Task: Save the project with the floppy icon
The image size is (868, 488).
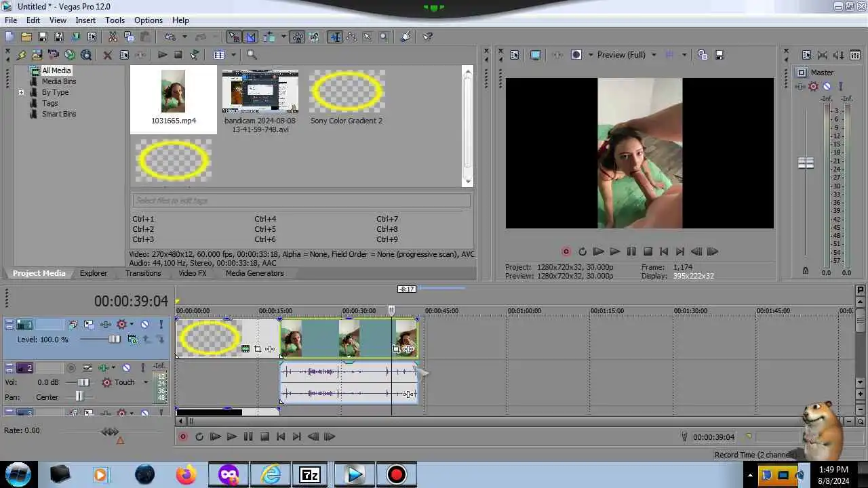Action: 43,37
